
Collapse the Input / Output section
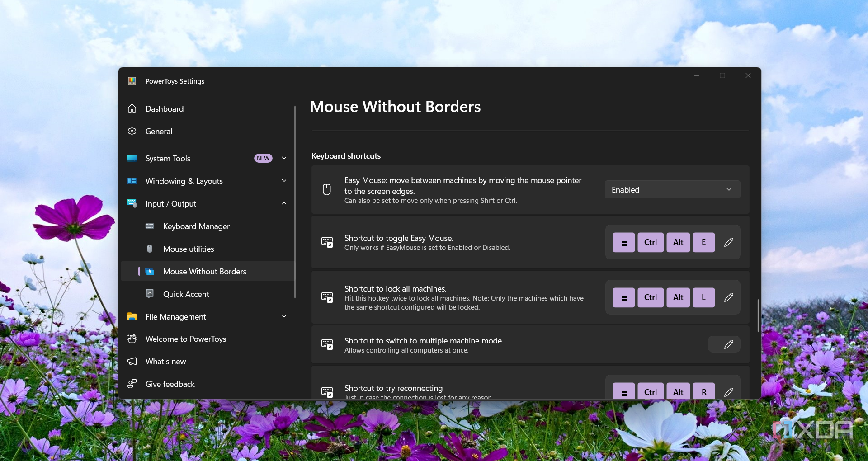coord(208,203)
